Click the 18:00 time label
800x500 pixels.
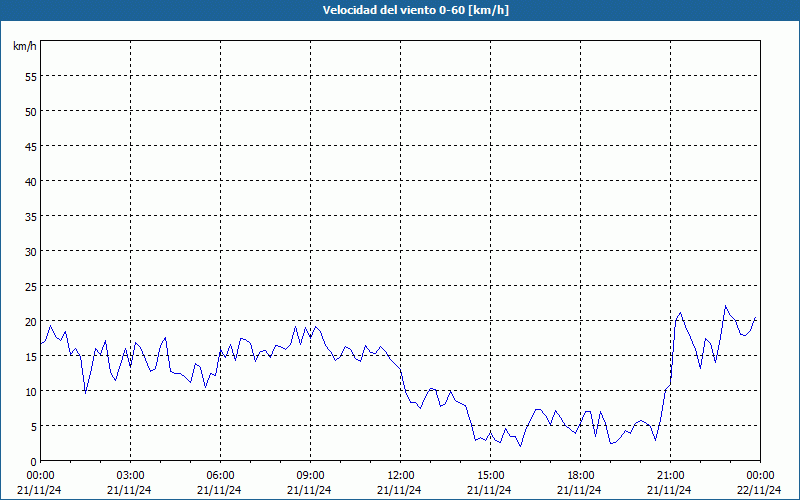coord(581,476)
